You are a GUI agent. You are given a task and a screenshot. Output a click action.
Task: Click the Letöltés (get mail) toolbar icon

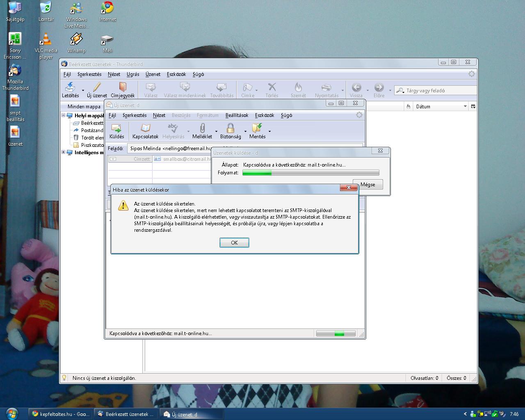click(70, 87)
